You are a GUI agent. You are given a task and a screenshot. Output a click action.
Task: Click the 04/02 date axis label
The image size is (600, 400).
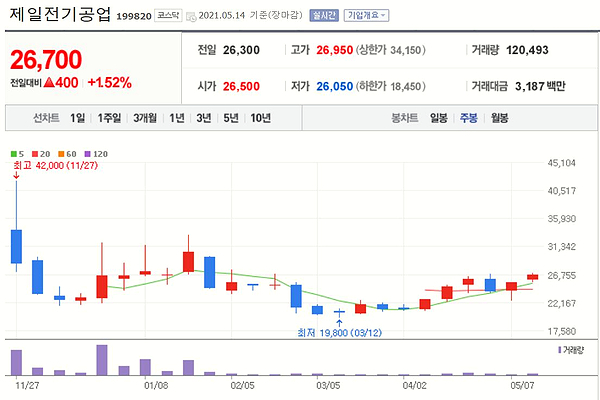(x=414, y=385)
